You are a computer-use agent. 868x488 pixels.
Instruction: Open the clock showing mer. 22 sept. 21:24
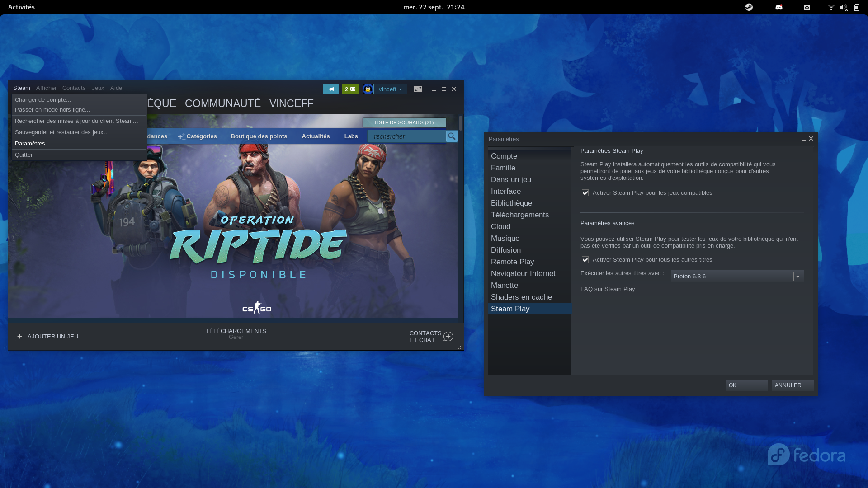(x=434, y=7)
